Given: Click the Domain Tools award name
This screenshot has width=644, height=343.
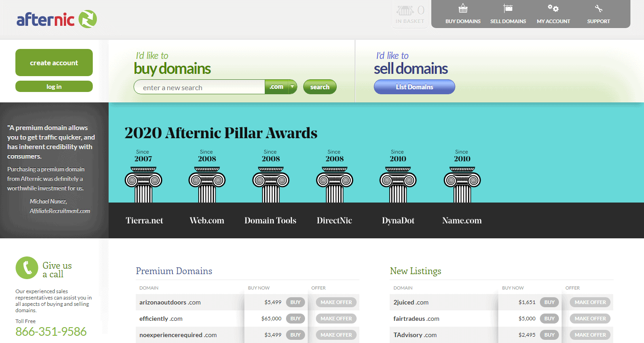Looking at the screenshot, I should tap(270, 221).
